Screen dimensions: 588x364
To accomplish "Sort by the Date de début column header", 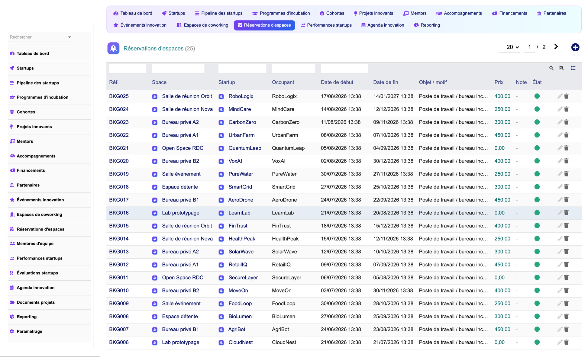I will (x=337, y=82).
